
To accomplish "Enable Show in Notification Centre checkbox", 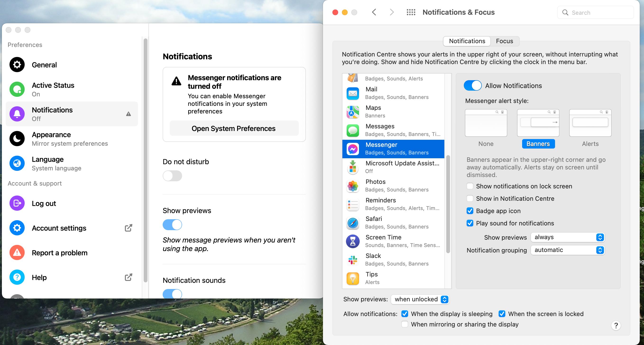I will pos(470,198).
